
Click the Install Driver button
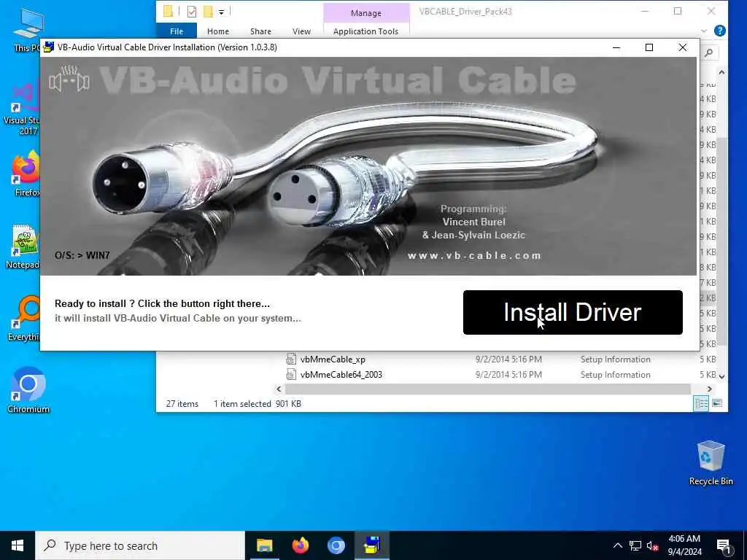[x=573, y=312]
